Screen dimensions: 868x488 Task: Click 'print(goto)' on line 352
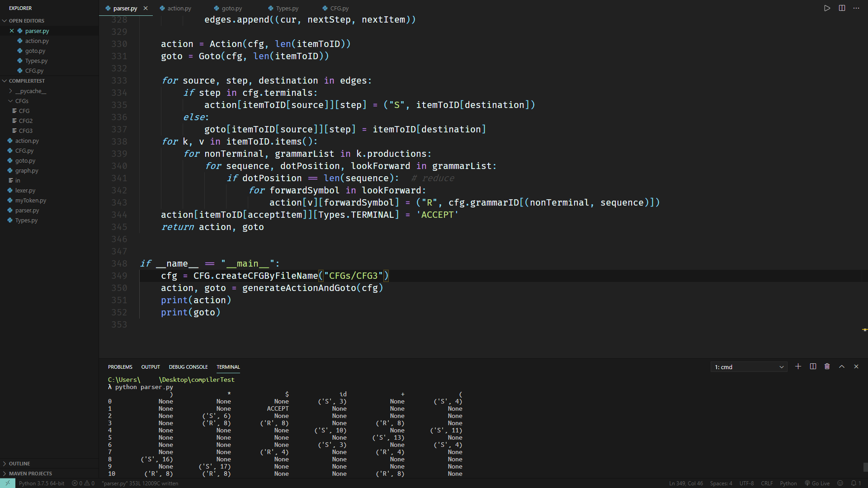click(190, 312)
